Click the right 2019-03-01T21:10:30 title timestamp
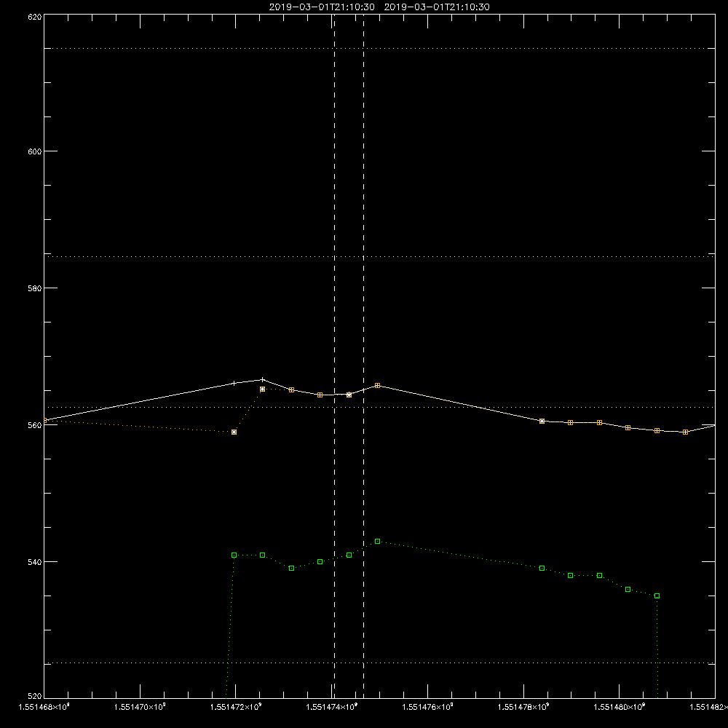Screen dimensions: 728x728 (x=437, y=7)
